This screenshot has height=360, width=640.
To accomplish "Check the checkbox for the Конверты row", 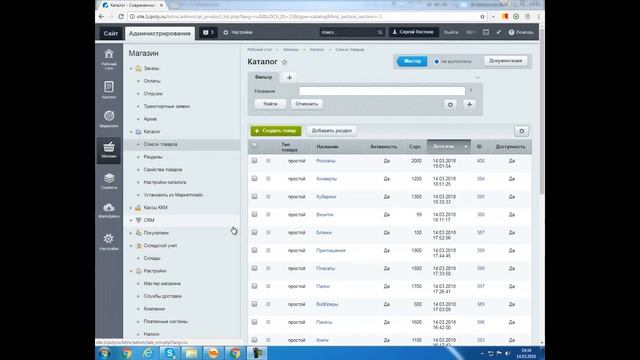I will tap(254, 179).
